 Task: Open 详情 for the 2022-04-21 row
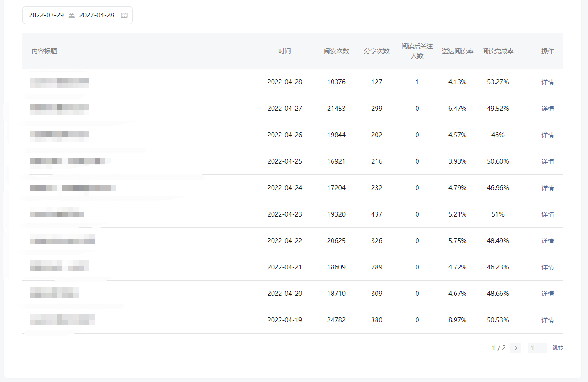(548, 267)
